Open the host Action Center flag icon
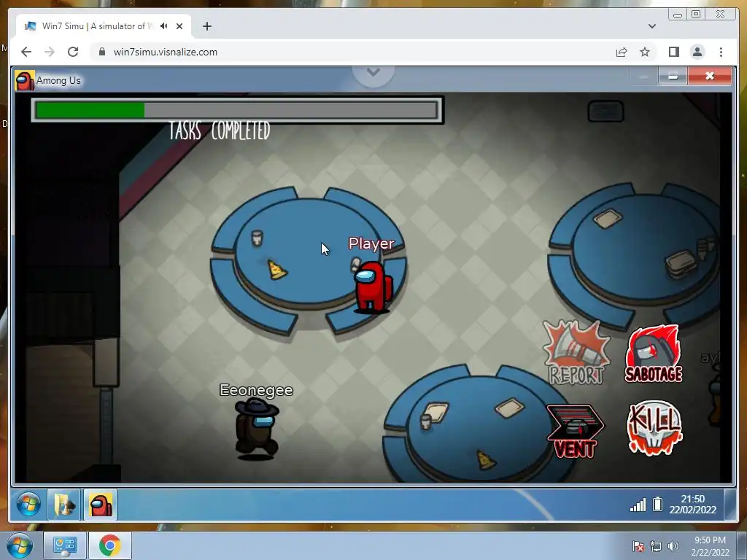 [x=638, y=546]
